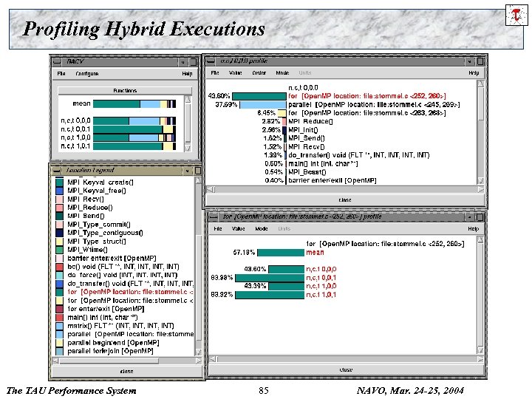The image size is (532, 399).
Task: Click scroll-down arrow in n,c,t profile window
Action: point(480,180)
